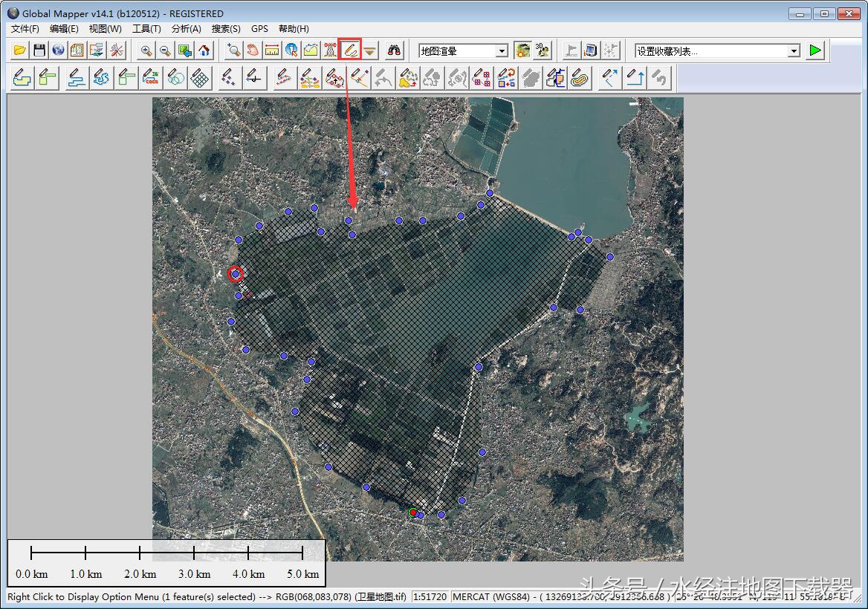Screen dimensions: 868x609
Task: Open the 地图渲晕 shader dropdown
Action: pos(502,51)
